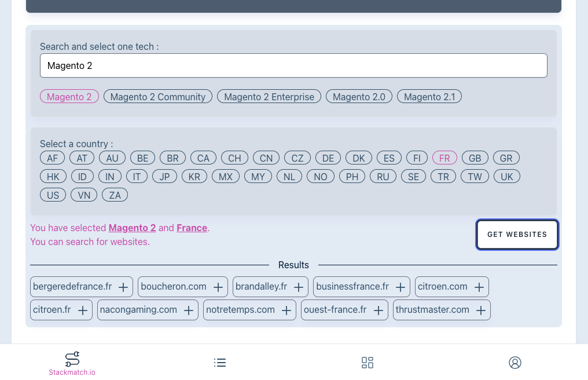588x380 pixels.
Task: Choose country NO
Action: click(x=321, y=176)
